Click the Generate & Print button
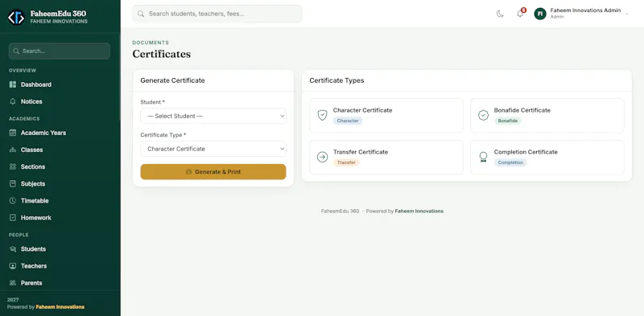The image size is (644, 316). pos(213,172)
